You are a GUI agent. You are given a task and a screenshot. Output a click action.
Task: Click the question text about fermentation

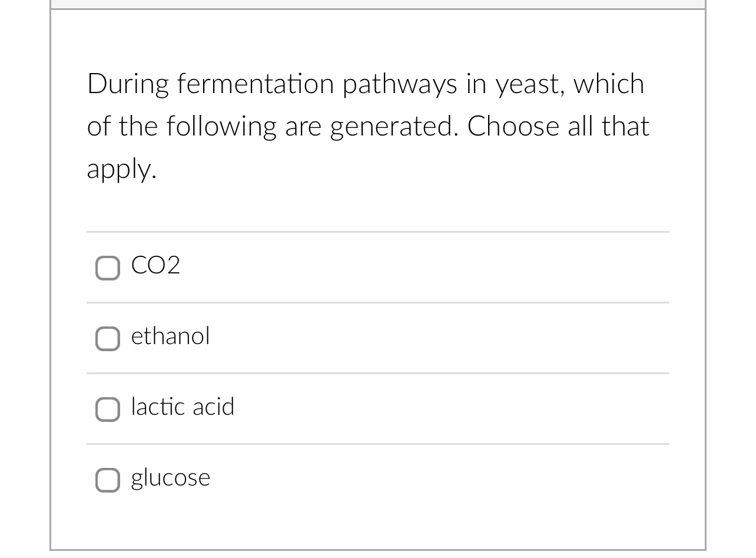pos(367,126)
